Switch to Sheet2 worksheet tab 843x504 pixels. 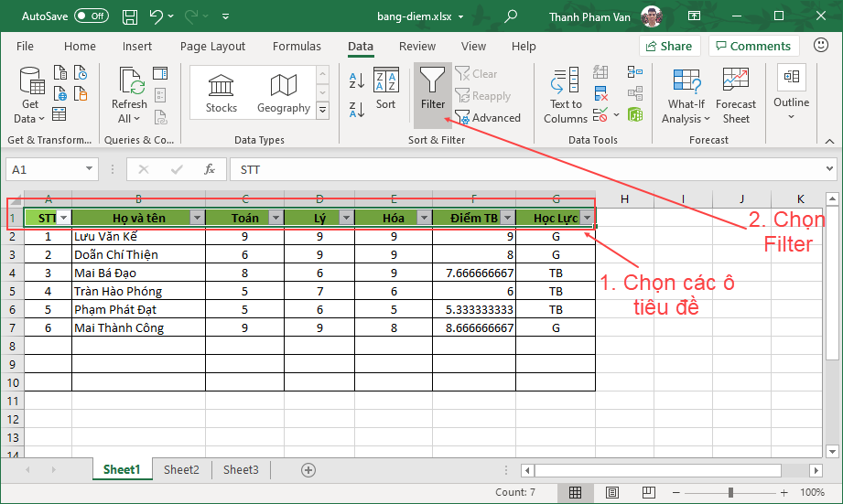pos(181,470)
